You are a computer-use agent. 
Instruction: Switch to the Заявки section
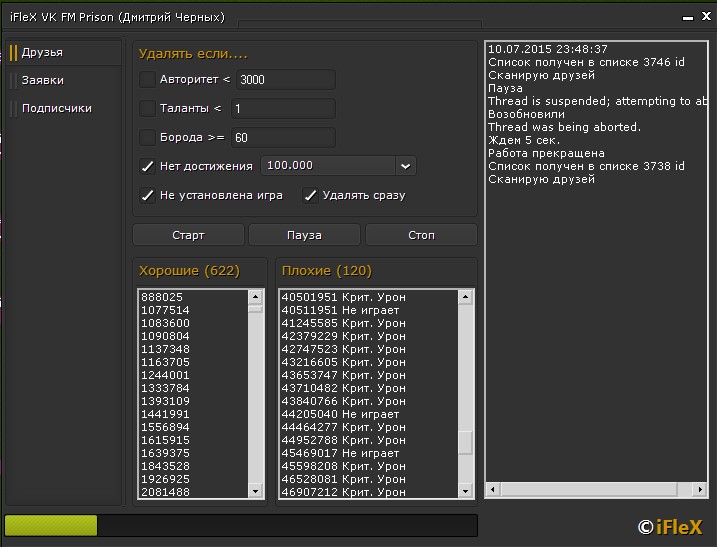(64, 80)
